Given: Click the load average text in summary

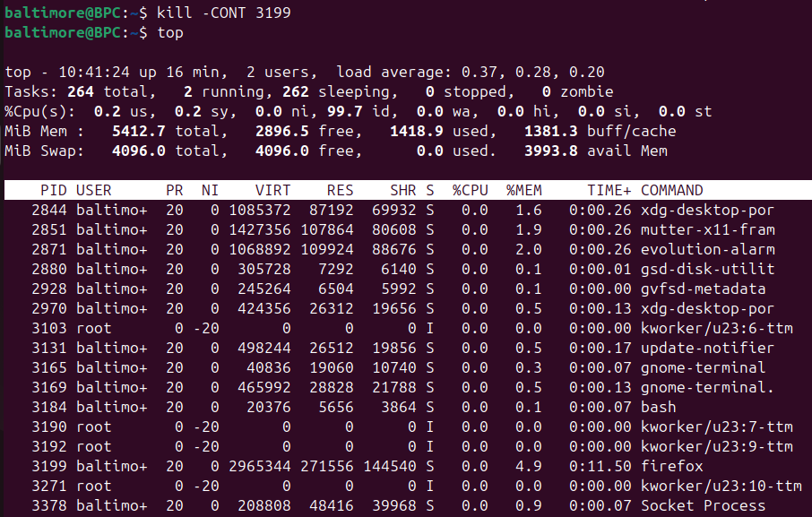Looking at the screenshot, I should click(x=471, y=72).
